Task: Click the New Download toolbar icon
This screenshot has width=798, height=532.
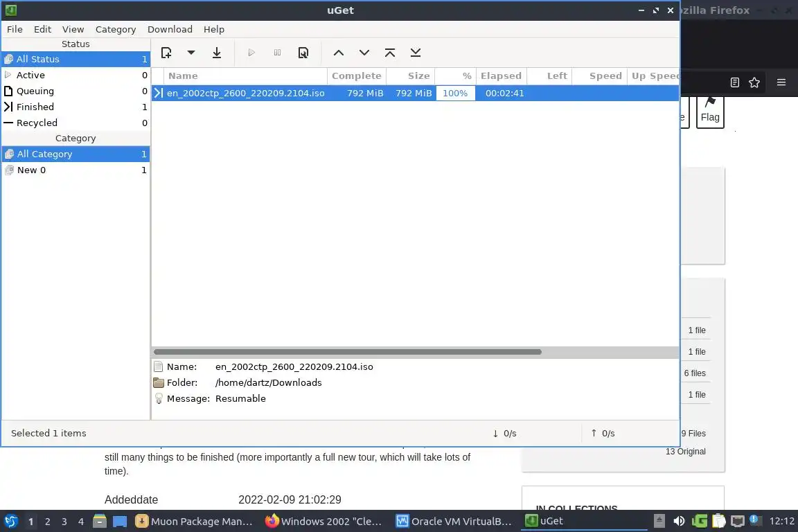Action: click(x=166, y=53)
